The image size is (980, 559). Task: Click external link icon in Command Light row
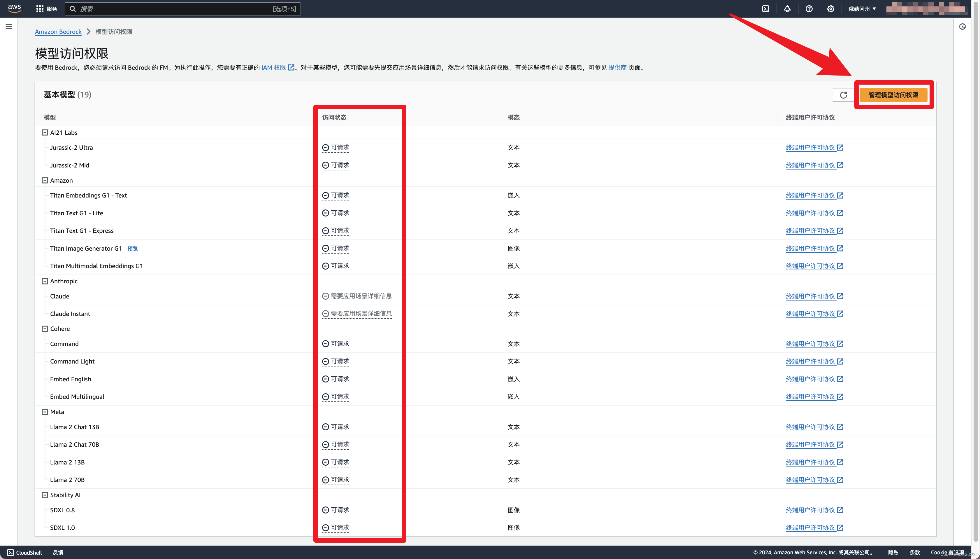coord(840,361)
